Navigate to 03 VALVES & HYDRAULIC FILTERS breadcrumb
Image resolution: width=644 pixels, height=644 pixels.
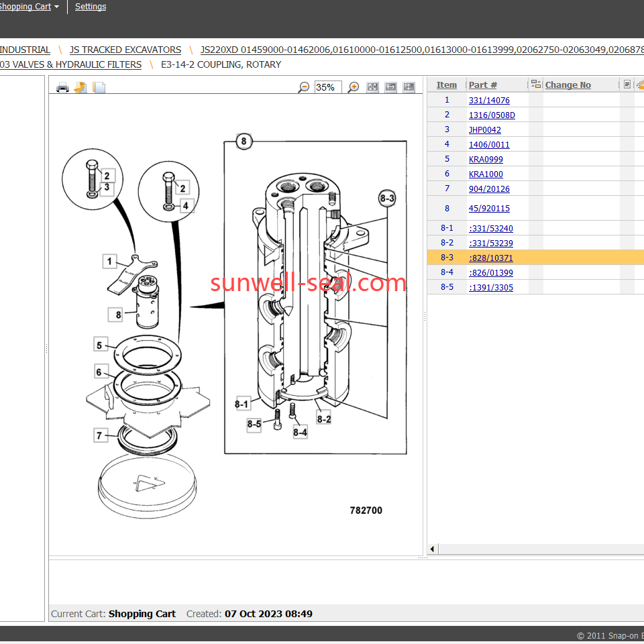[x=70, y=64]
